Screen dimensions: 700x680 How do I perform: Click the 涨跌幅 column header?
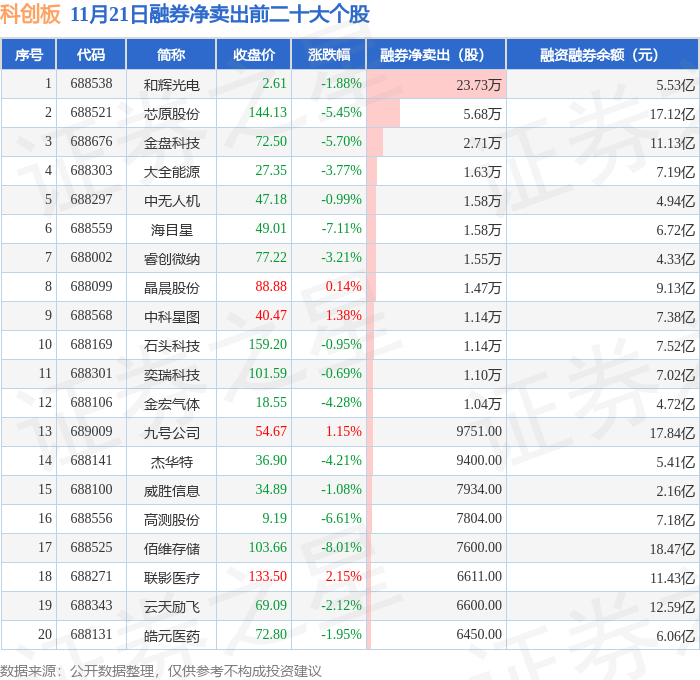pyautogui.click(x=329, y=54)
